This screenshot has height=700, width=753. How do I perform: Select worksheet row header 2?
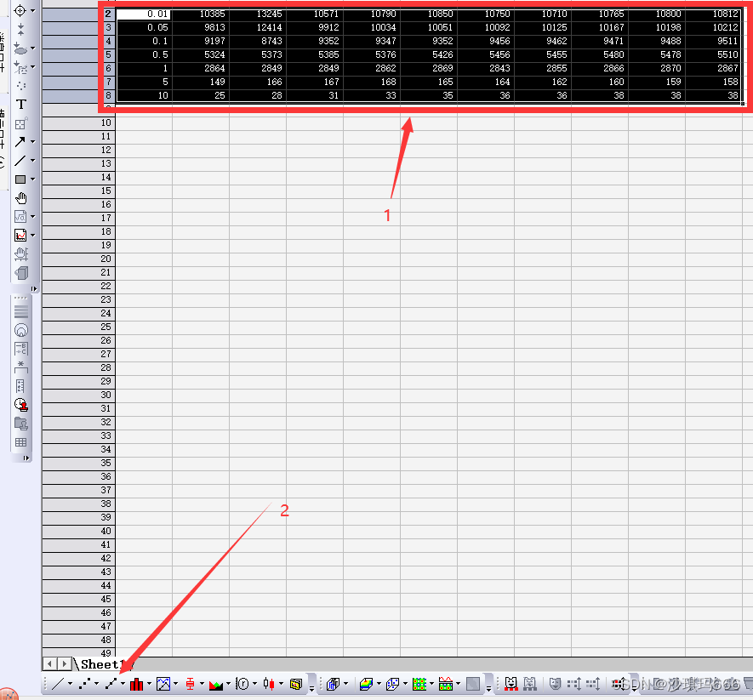pyautogui.click(x=79, y=14)
